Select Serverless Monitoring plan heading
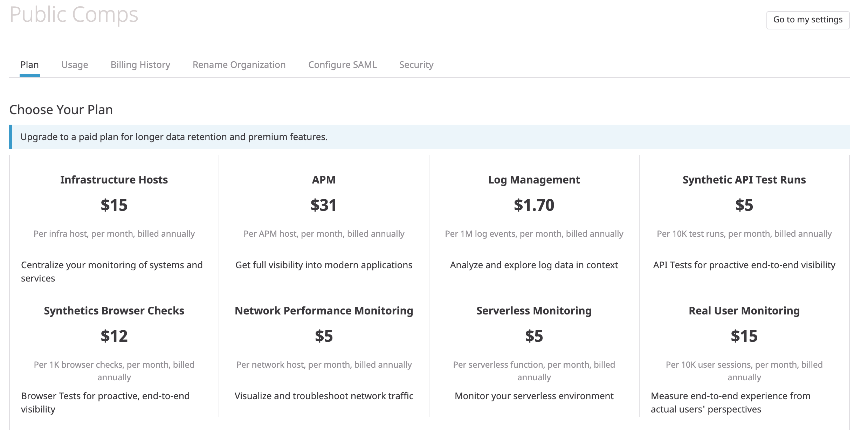 pos(534,311)
